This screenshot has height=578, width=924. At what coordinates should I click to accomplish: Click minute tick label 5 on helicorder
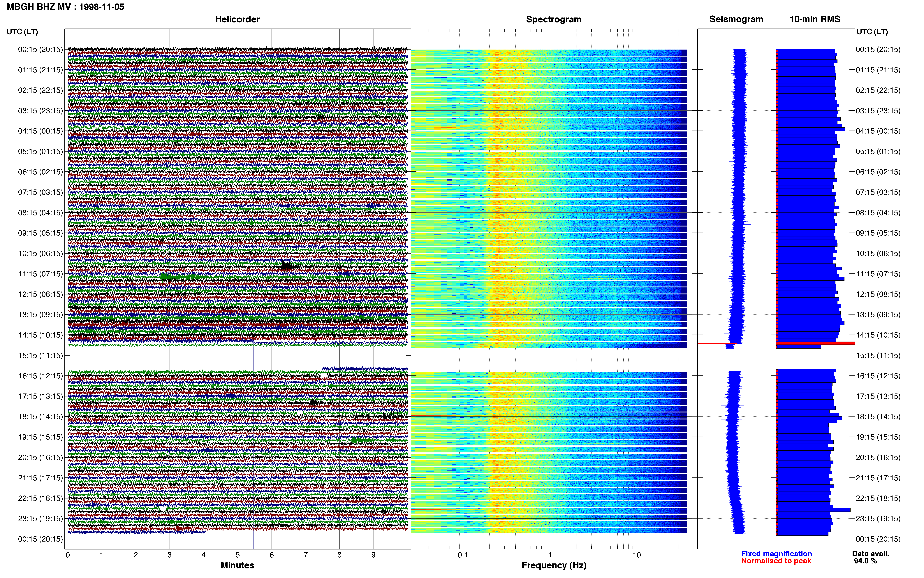pos(238,555)
